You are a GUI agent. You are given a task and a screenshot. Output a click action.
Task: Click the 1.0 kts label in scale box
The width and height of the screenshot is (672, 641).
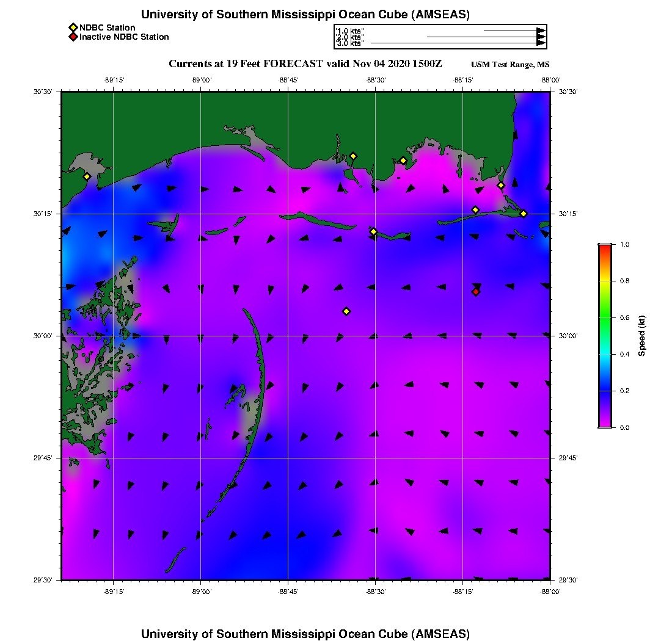click(x=351, y=31)
